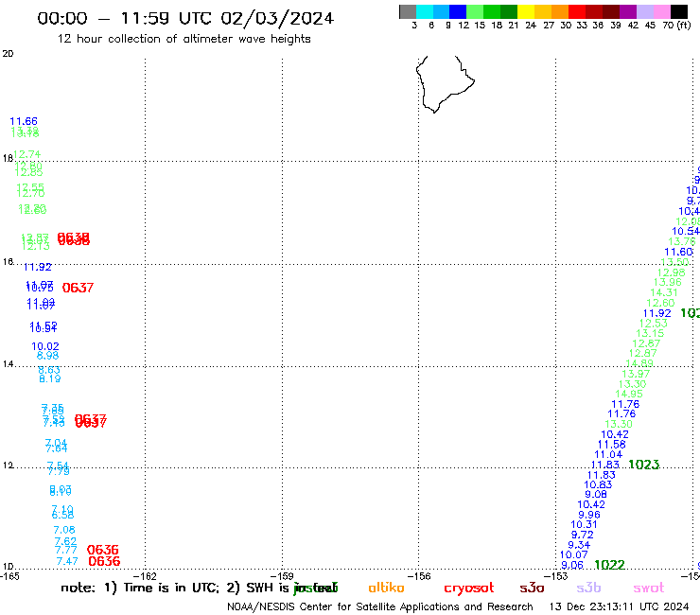
Task: Click the wave height value '9.96'
Action: (589, 515)
